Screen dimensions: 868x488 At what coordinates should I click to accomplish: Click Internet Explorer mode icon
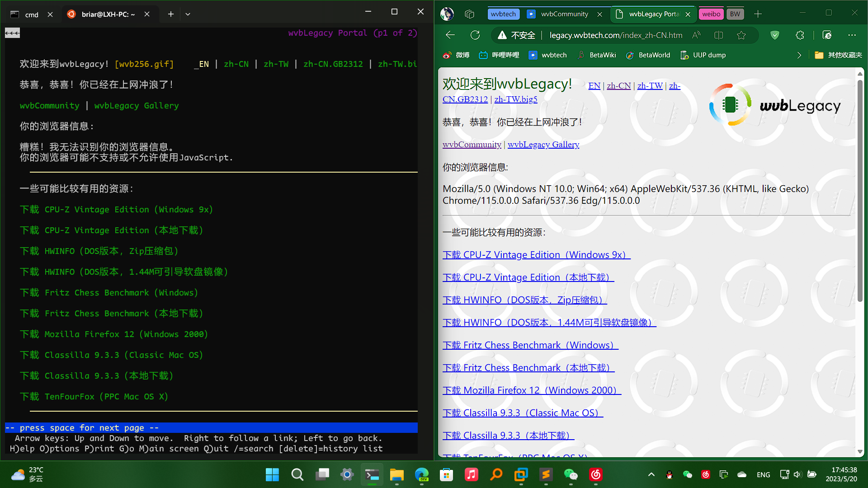tap(827, 35)
